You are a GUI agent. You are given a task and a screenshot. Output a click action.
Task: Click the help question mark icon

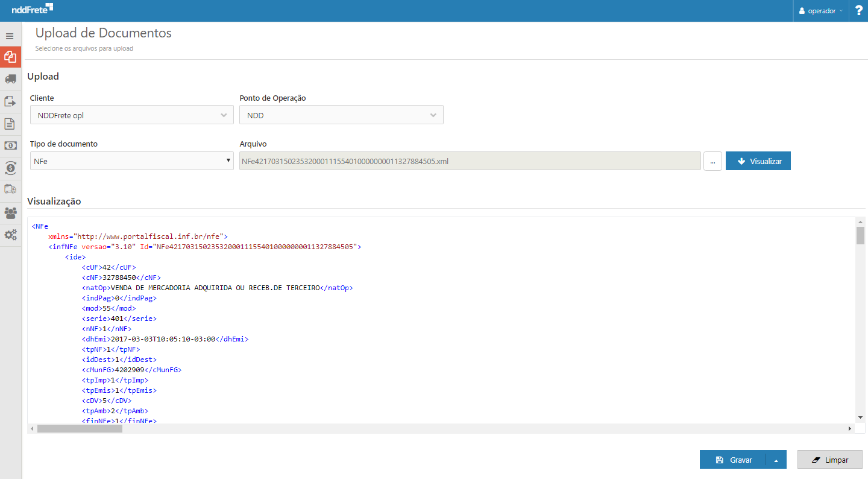[x=858, y=11]
